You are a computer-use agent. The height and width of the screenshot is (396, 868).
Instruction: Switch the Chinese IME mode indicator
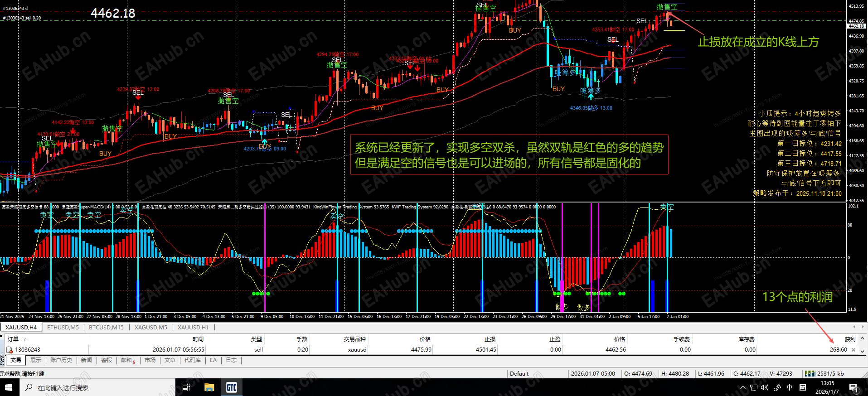[790, 387]
